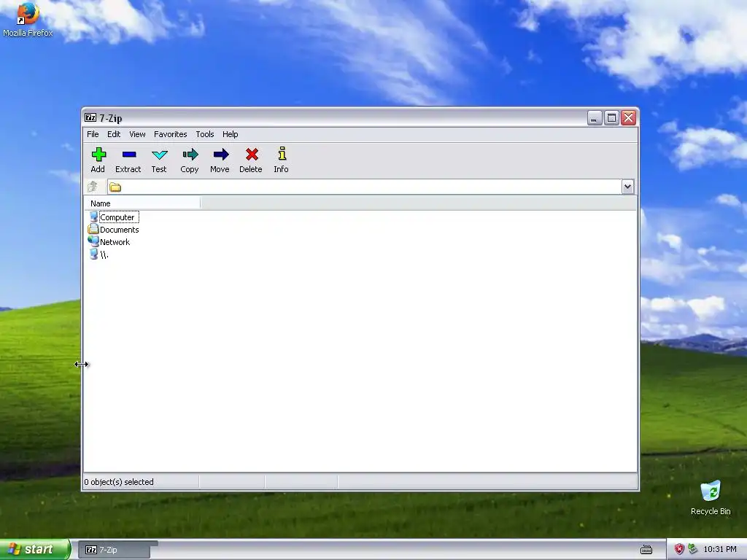The width and height of the screenshot is (747, 560).
Task: Open the View menu
Action: pyautogui.click(x=137, y=134)
